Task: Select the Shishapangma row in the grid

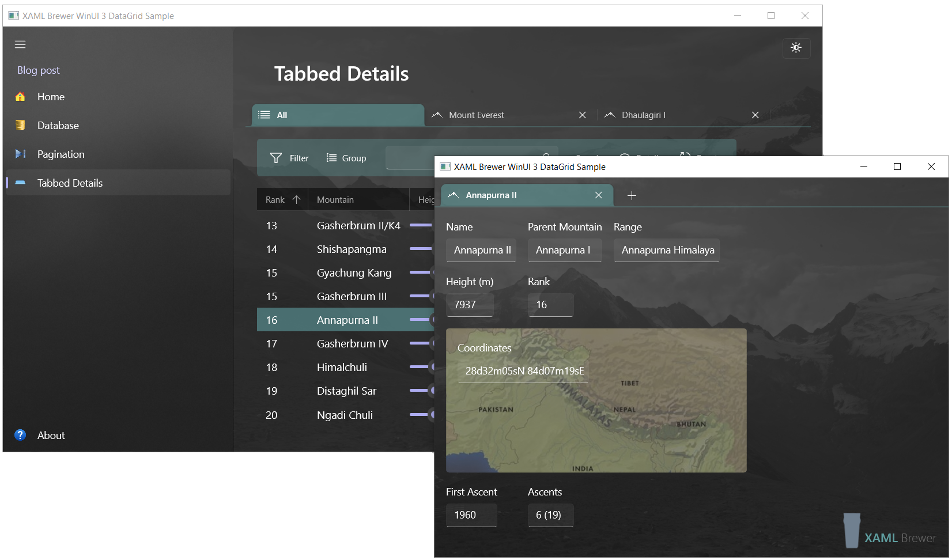Action: [x=351, y=249]
